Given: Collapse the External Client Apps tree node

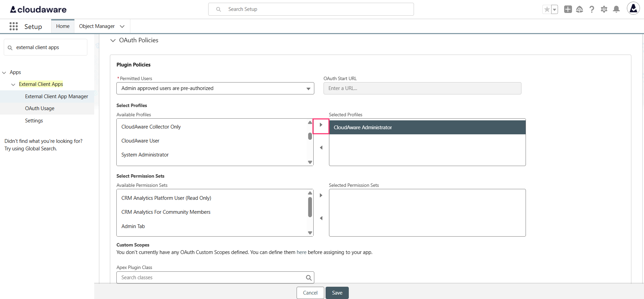Looking at the screenshot, I should point(13,85).
